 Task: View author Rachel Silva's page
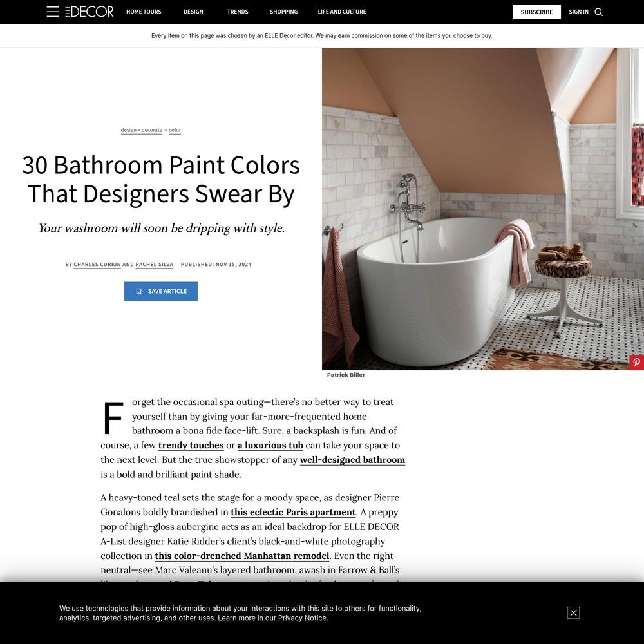(x=155, y=265)
